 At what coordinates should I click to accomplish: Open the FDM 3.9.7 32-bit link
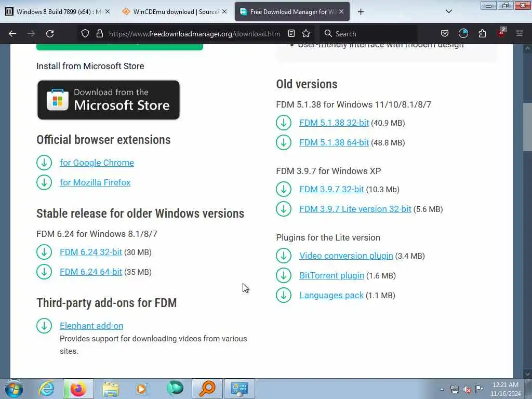[x=331, y=189]
